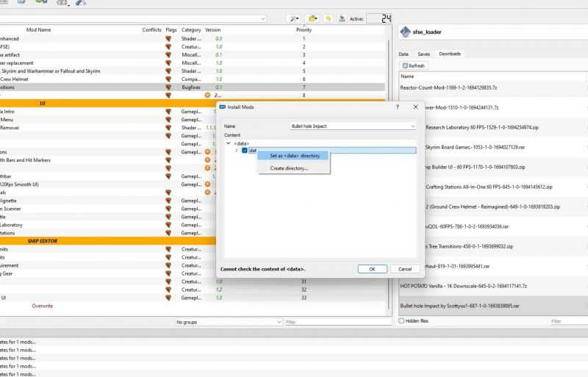Image resolution: width=588 pixels, height=377 pixels.
Task: Open the tools wrench icon menu
Action: (x=295, y=18)
